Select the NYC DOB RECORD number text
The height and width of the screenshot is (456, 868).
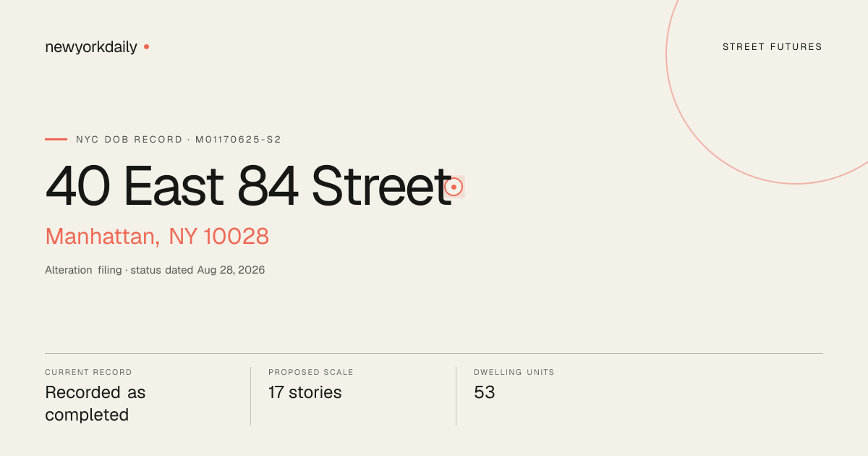point(179,139)
